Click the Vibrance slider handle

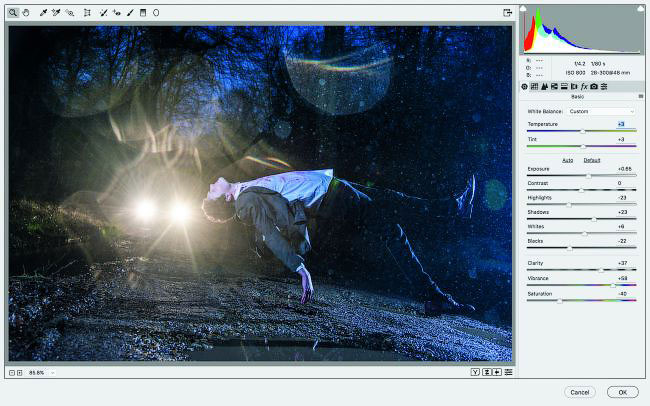[x=612, y=285]
